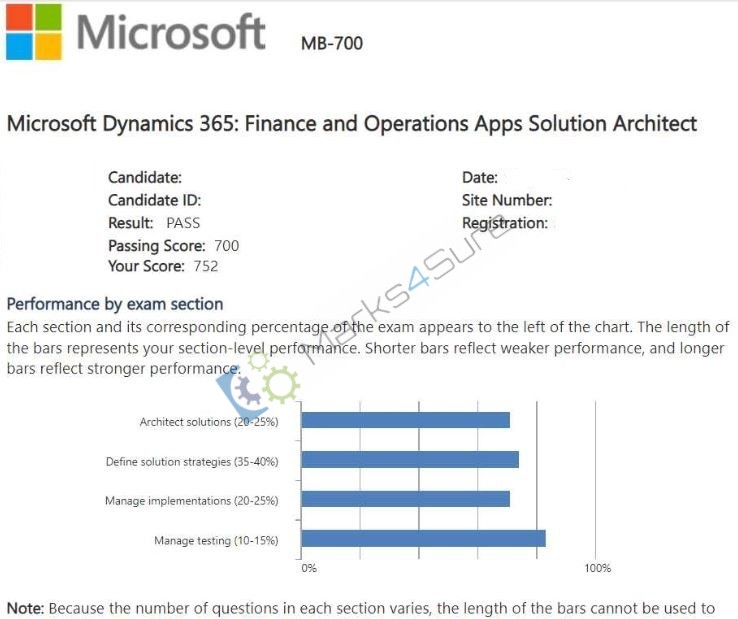The width and height of the screenshot is (738, 619).
Task: Click the 'Candidate ID:' label
Action: click(x=154, y=201)
